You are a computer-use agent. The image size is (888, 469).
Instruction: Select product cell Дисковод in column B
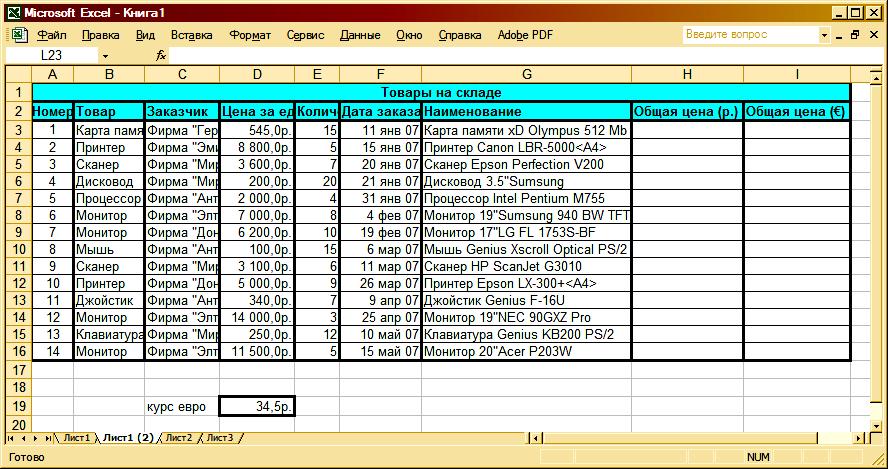(109, 182)
